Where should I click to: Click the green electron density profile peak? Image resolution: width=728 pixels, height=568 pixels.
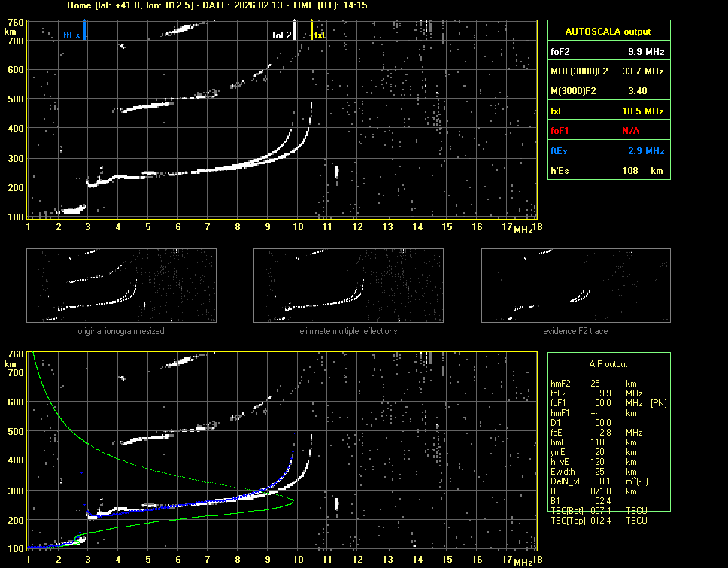[292, 500]
